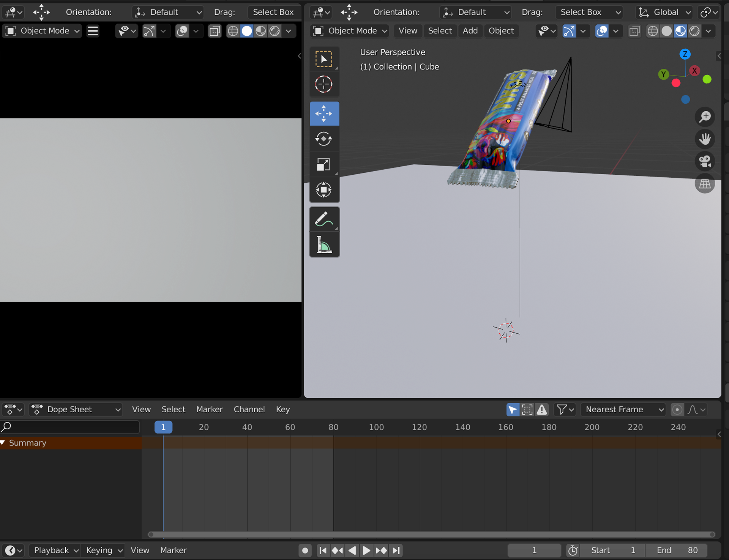Select the Scale tool
The height and width of the screenshot is (560, 729).
click(x=324, y=164)
